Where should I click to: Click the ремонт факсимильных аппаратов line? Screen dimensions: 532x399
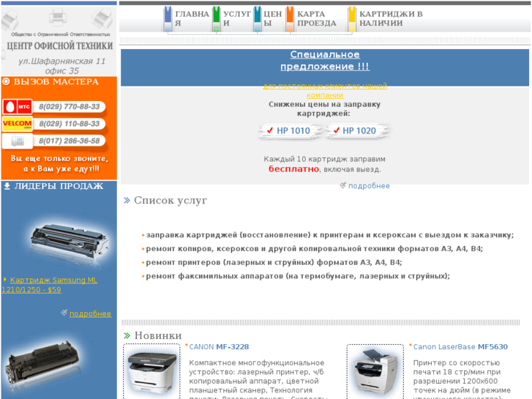298,276
